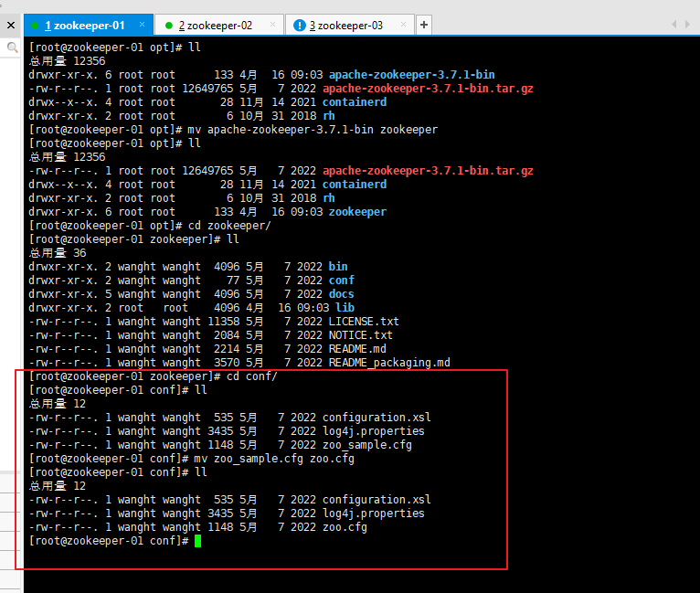Viewport: 700px width, 593px height.
Task: Click the mv apache-zookeeper-3.7.1-bin zookeeper command
Action: click(313, 130)
